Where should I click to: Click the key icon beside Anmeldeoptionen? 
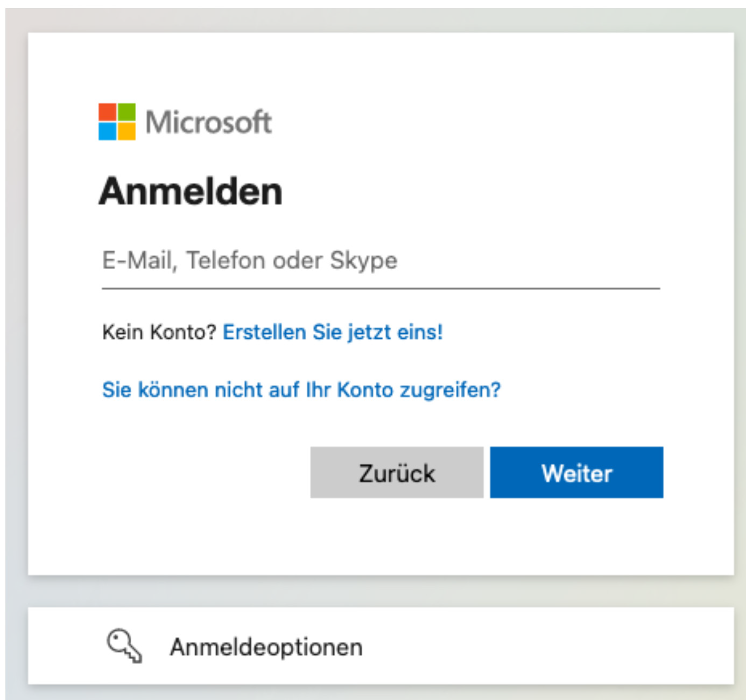point(124,646)
